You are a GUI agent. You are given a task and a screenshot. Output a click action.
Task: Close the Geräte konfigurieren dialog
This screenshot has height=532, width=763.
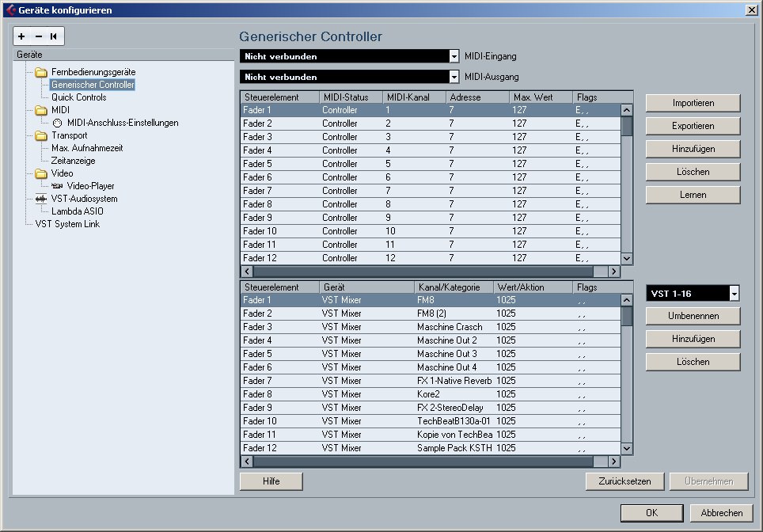click(x=751, y=9)
